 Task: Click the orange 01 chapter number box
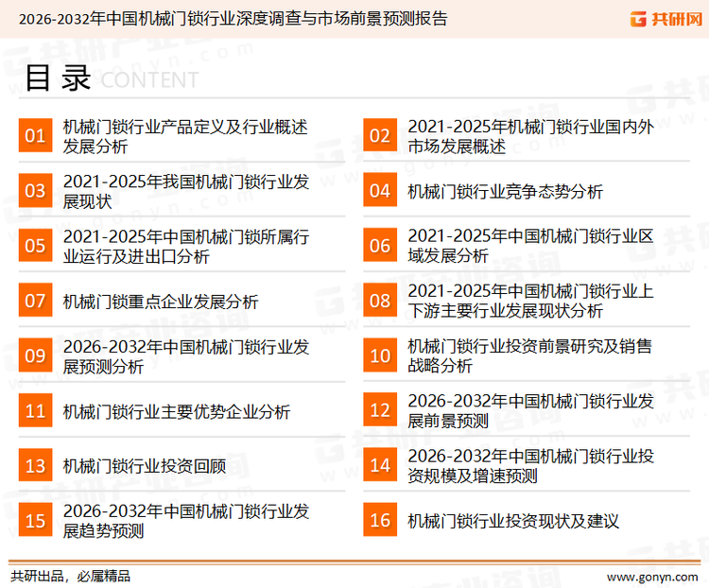point(35,136)
